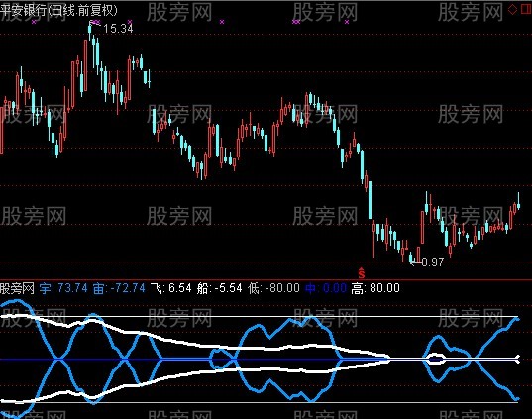Click the 中: 0.00 indicator value
The height and width of the screenshot is (419, 532).
pyautogui.click(x=326, y=288)
